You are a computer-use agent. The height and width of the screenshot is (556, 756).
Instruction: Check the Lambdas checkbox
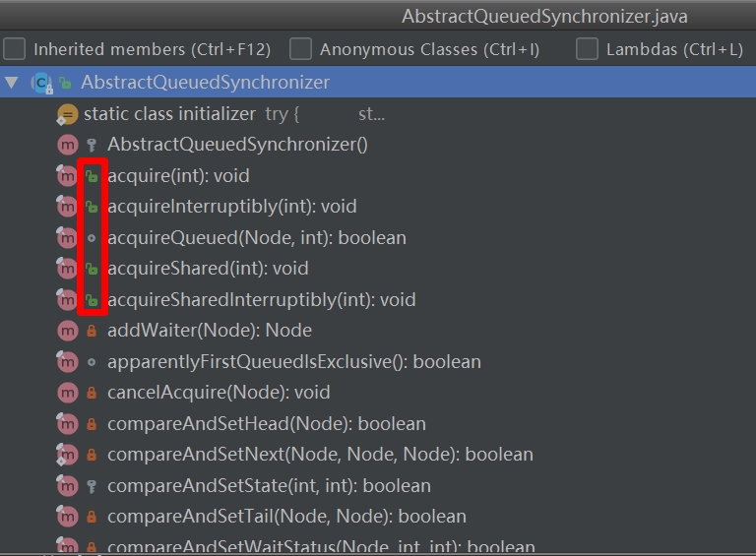[587, 49]
